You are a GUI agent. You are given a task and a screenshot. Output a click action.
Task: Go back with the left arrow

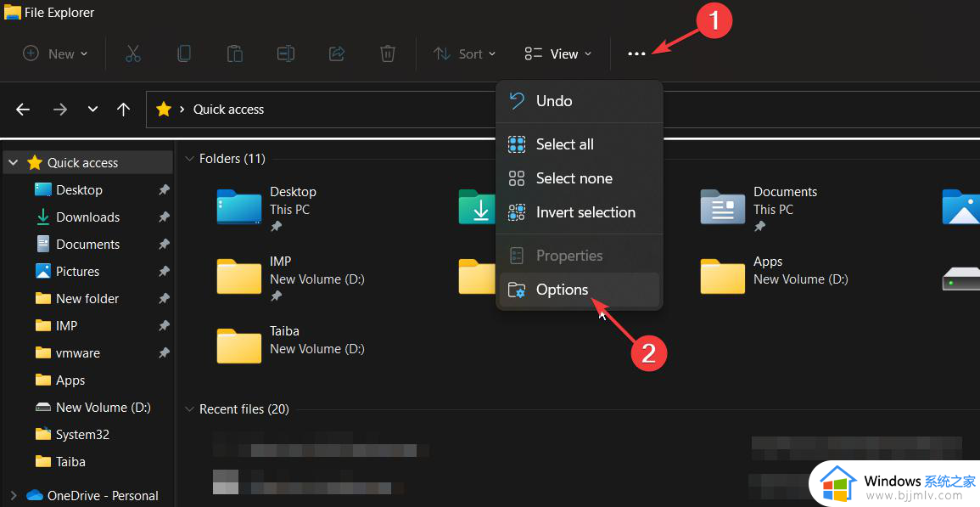tap(23, 110)
